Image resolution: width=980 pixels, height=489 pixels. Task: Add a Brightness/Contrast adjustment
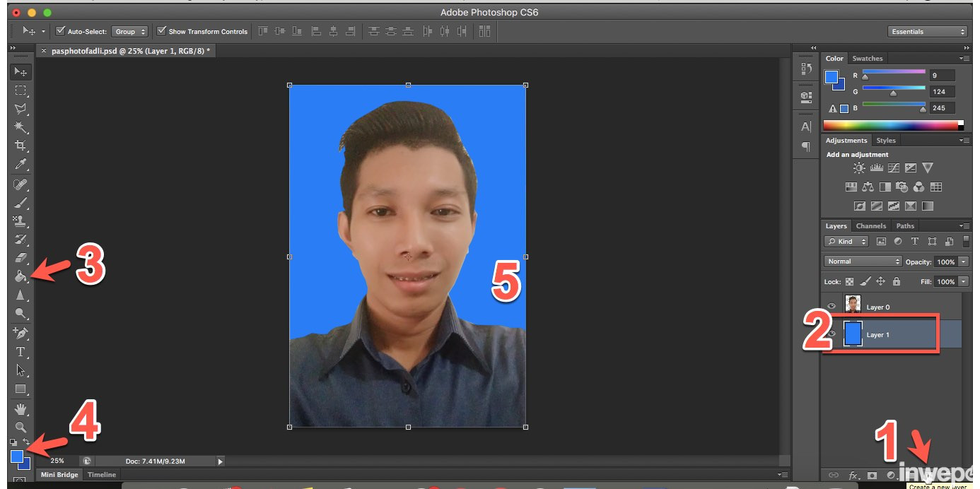(x=859, y=168)
